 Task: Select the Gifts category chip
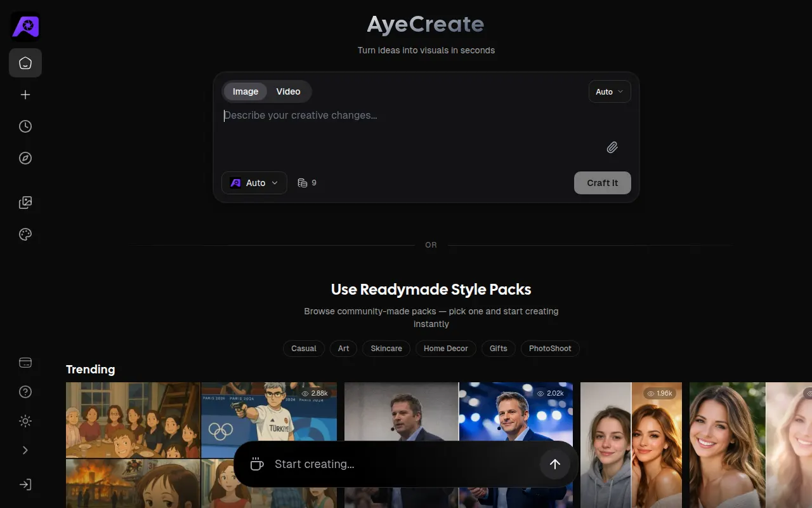coord(499,349)
